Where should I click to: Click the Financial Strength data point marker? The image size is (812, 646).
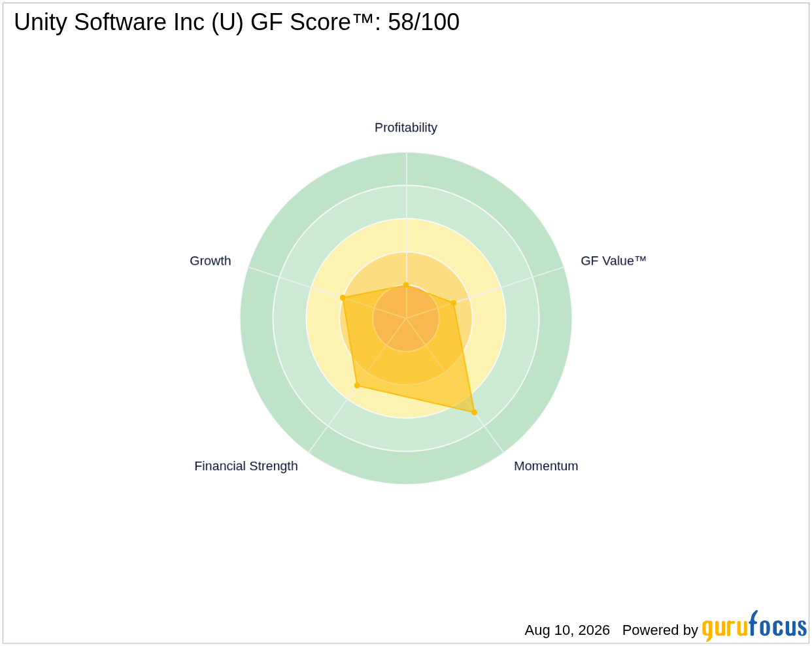point(357,386)
